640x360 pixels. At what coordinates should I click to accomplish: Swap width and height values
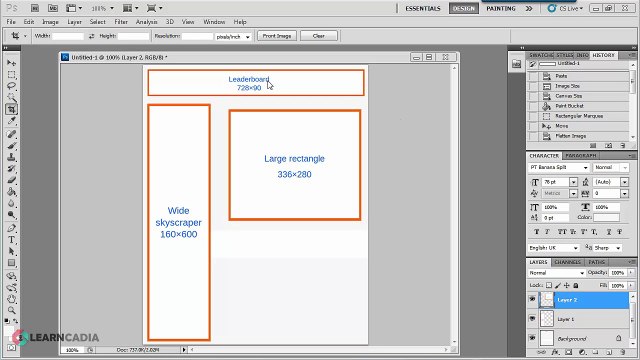pyautogui.click(x=91, y=36)
